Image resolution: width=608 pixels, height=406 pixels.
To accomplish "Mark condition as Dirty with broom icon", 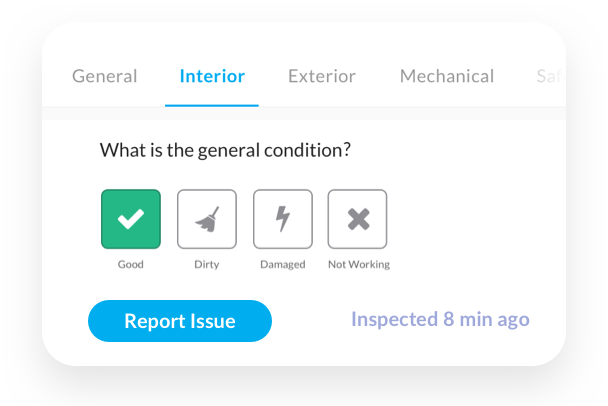I will (x=207, y=219).
